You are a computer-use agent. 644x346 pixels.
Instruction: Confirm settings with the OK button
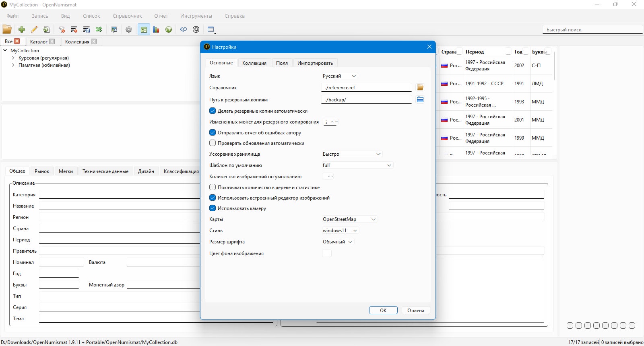pyautogui.click(x=383, y=310)
